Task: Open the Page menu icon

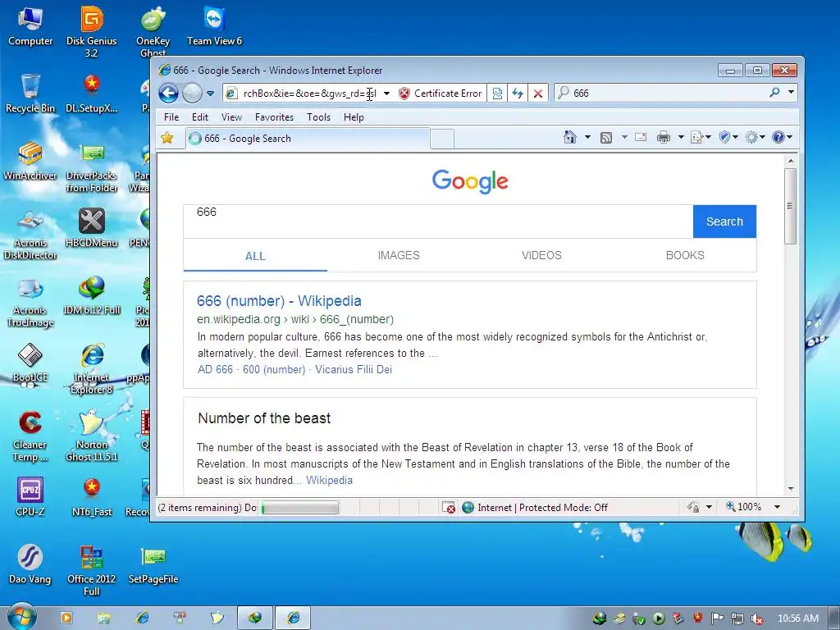Action: click(701, 138)
